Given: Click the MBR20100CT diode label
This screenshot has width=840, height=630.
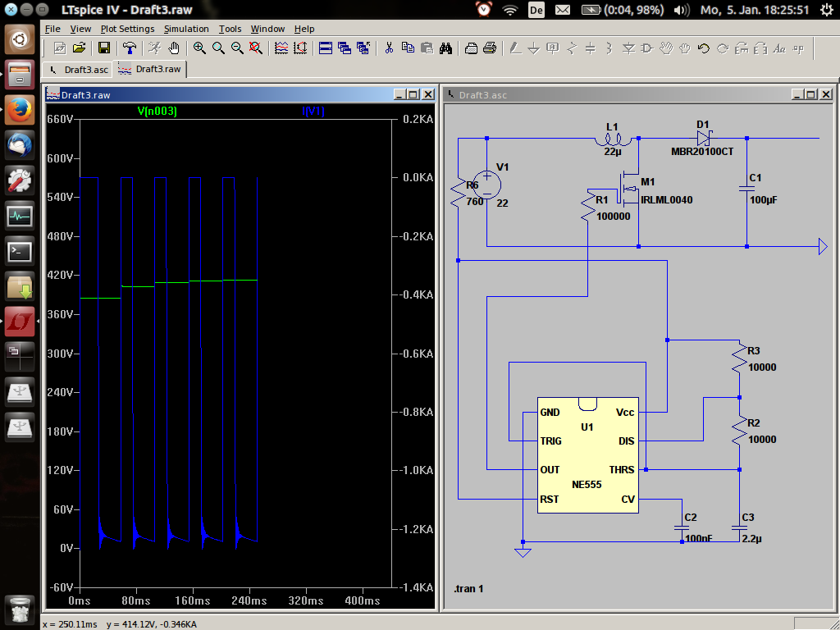Looking at the screenshot, I should tap(702, 152).
